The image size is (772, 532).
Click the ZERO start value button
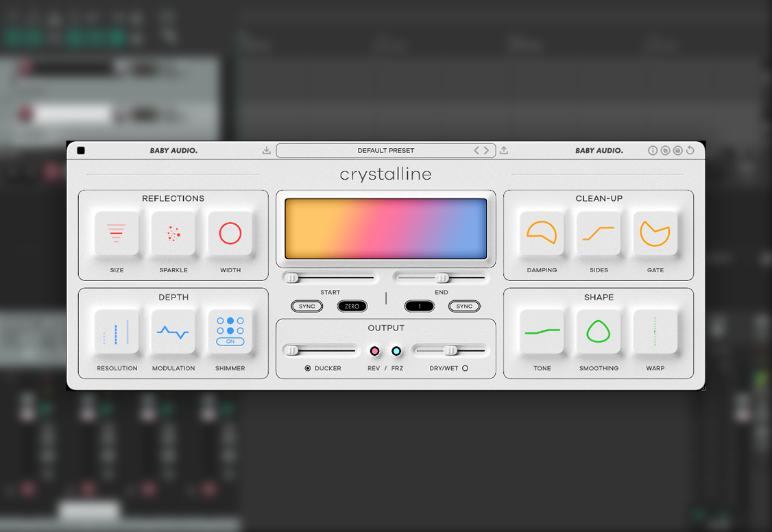[x=352, y=306]
